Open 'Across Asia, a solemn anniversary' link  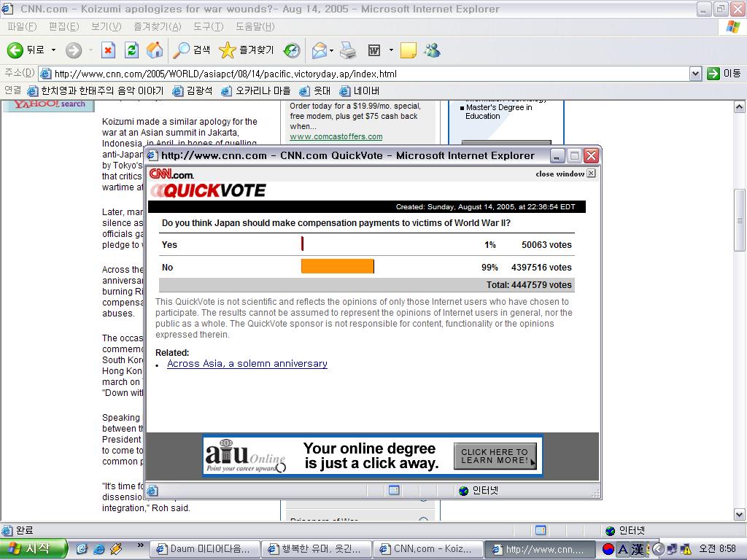tap(247, 364)
